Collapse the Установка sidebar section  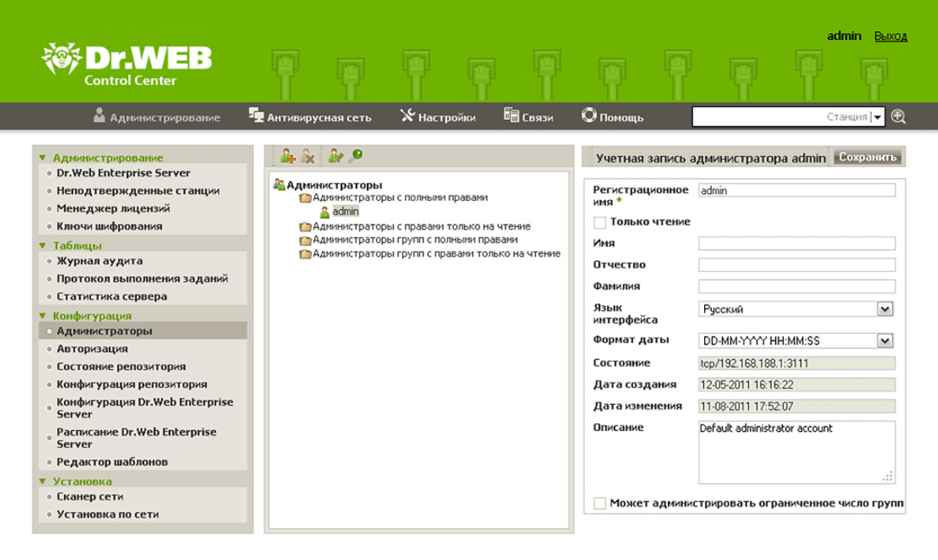click(x=43, y=481)
